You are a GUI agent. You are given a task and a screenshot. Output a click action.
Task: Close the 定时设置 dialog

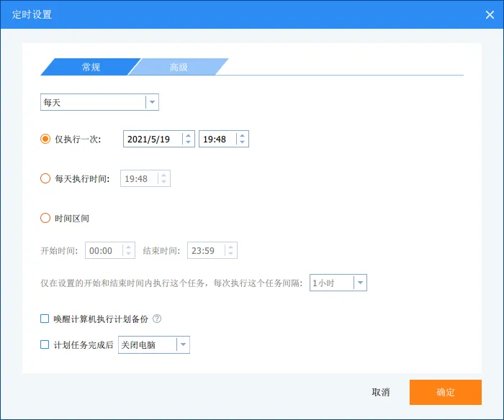point(490,15)
